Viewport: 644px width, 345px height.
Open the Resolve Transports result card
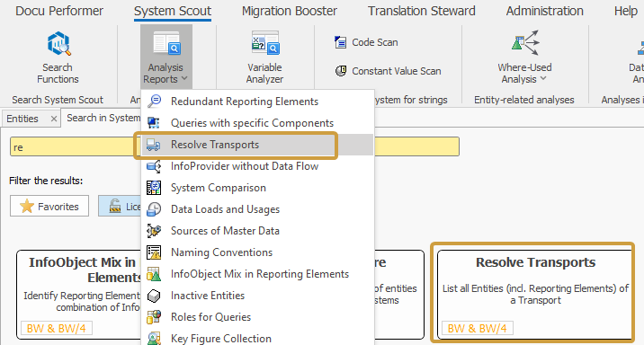pyautogui.click(x=535, y=294)
